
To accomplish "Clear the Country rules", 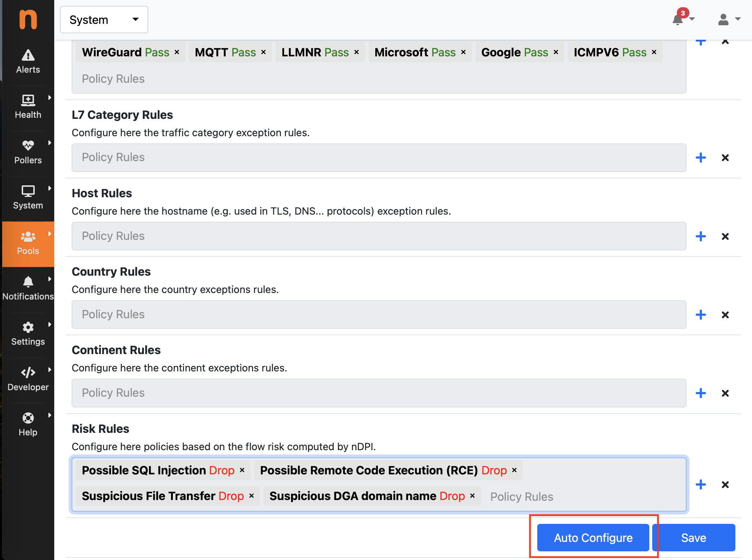I will 725,315.
